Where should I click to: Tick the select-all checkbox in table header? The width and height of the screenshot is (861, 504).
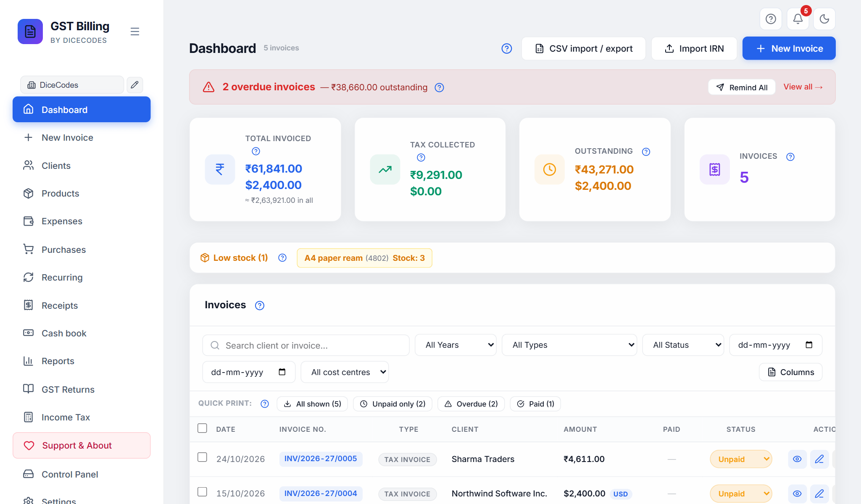(x=202, y=428)
